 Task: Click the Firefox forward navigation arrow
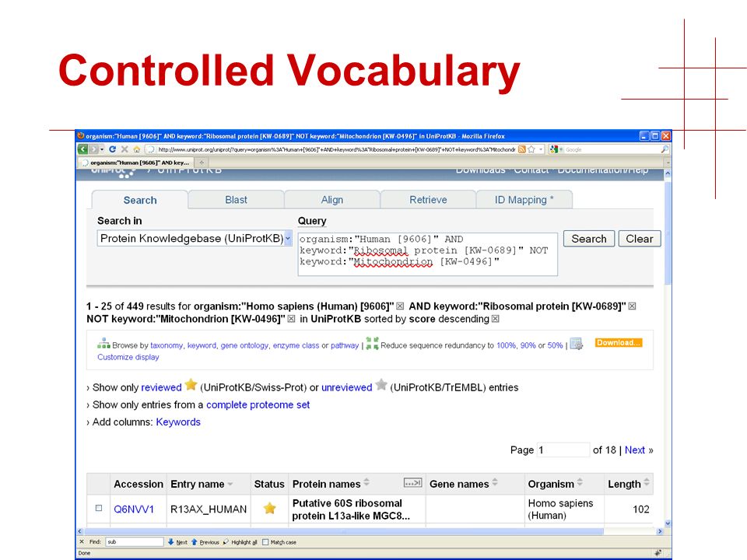94,149
